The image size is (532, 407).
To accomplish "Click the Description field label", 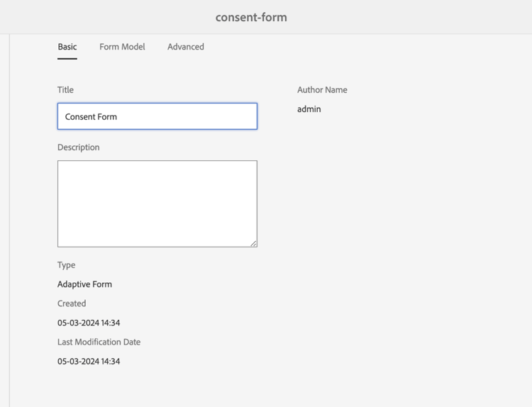I will click(79, 147).
